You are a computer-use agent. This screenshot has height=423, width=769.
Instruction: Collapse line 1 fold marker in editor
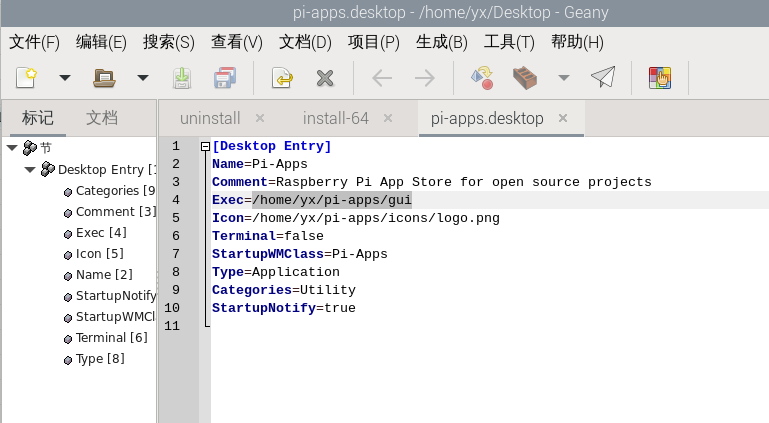tap(205, 146)
